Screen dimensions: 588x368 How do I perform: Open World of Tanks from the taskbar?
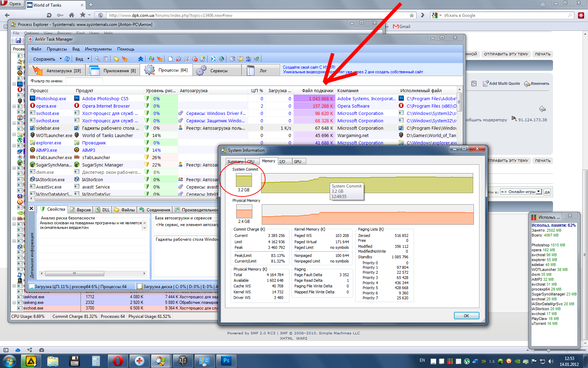tap(183, 361)
